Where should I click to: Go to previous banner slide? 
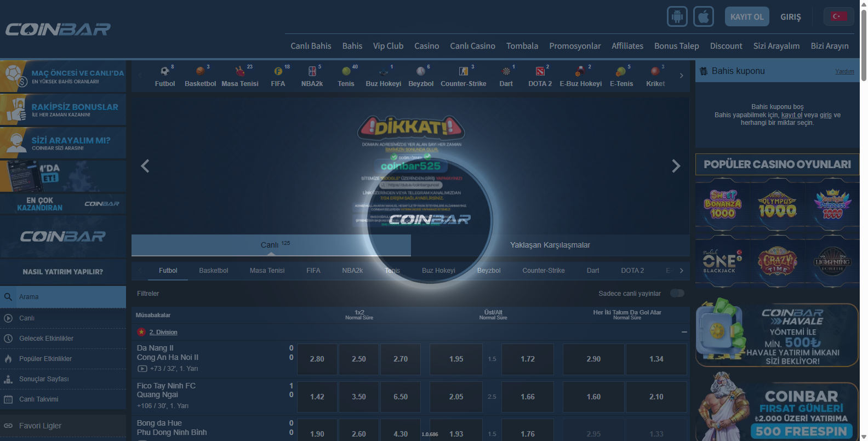[145, 166]
